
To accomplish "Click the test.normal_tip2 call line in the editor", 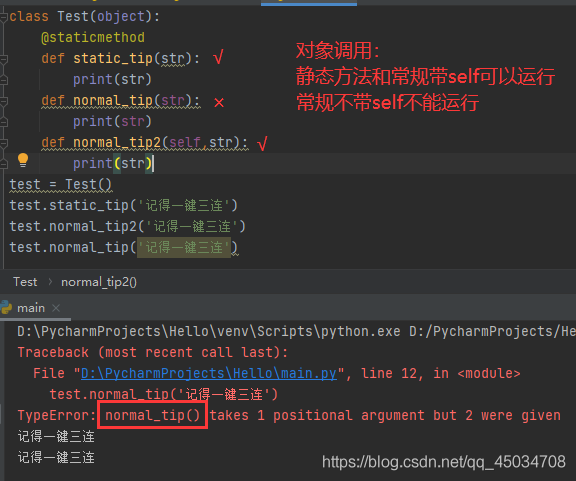I will coord(127,226).
